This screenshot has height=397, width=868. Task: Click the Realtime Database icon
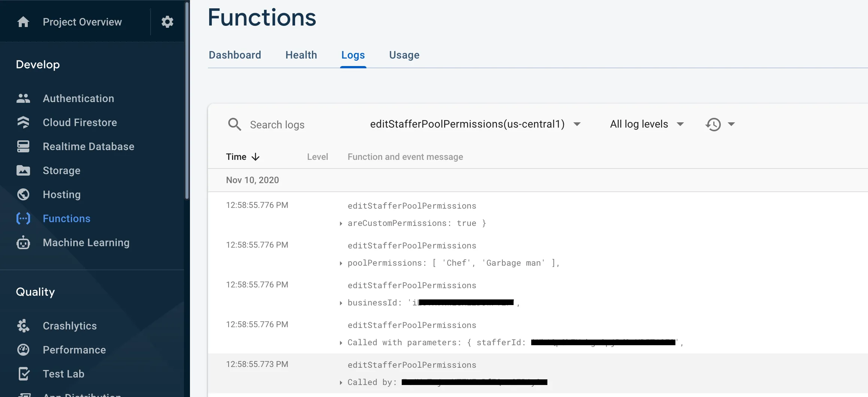pos(23,147)
